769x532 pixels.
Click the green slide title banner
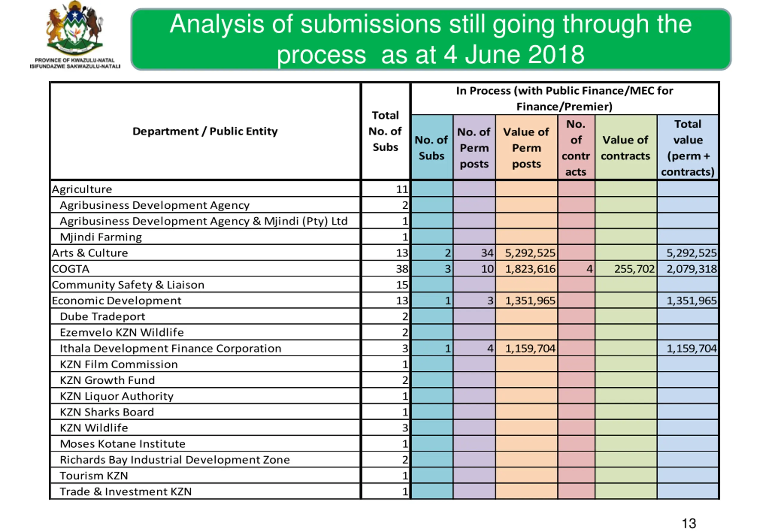431,39
